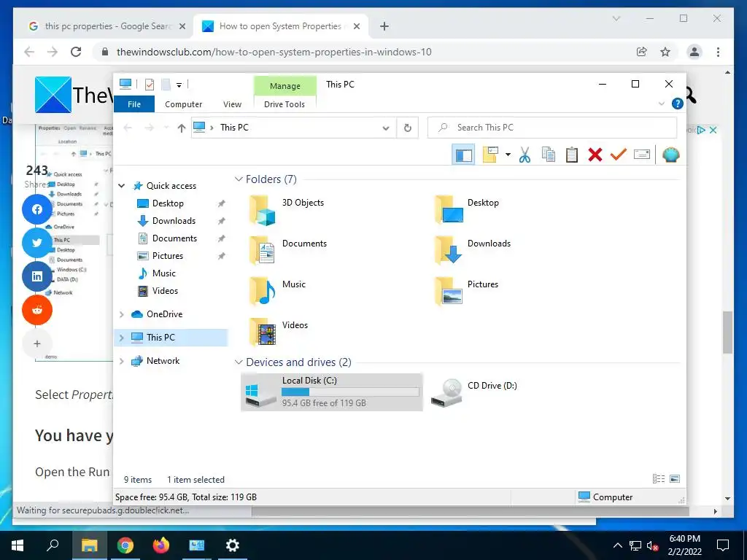Switch to details view in status bar
747x560 pixels.
pyautogui.click(x=659, y=479)
